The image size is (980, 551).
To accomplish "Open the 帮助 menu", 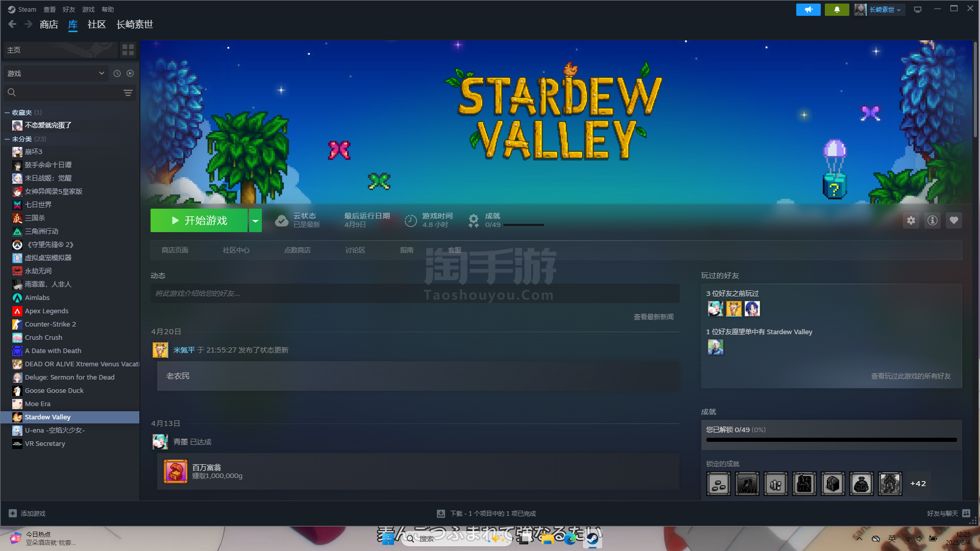I will [108, 9].
